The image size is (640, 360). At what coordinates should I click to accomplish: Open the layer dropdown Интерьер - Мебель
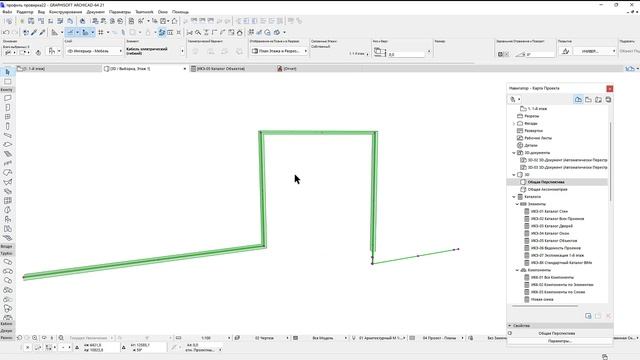coord(94,51)
